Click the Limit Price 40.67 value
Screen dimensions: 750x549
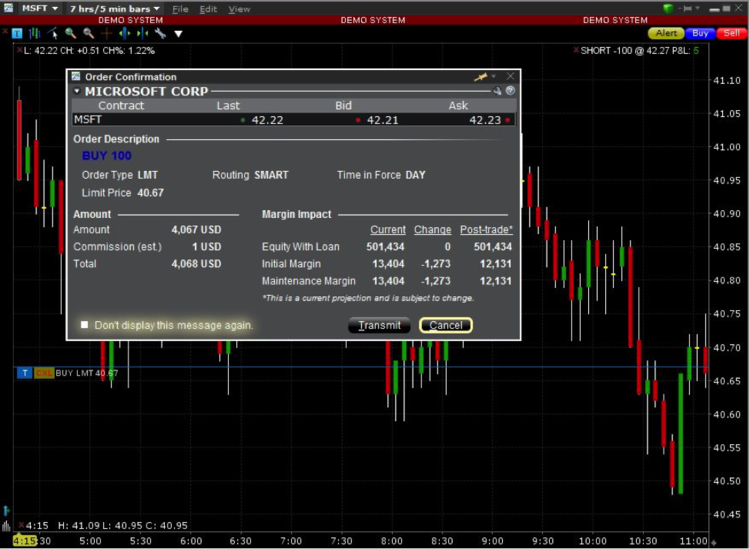click(x=150, y=193)
